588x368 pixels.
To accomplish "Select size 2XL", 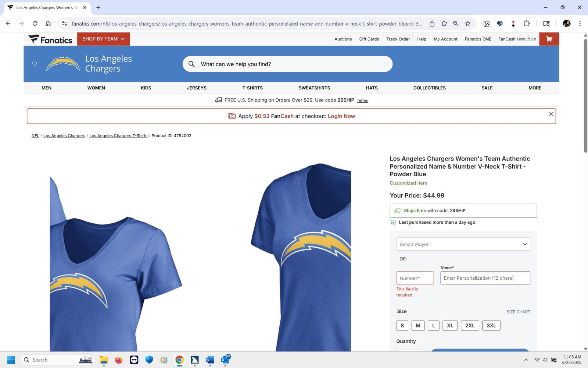I will [470, 325].
